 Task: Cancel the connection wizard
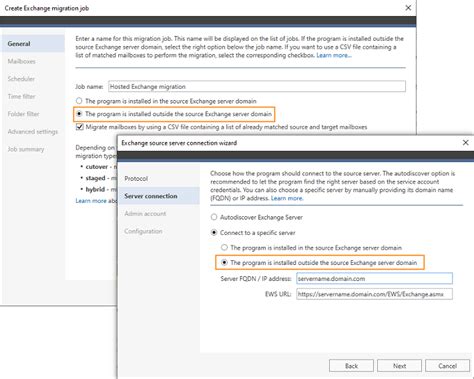[x=447, y=366]
